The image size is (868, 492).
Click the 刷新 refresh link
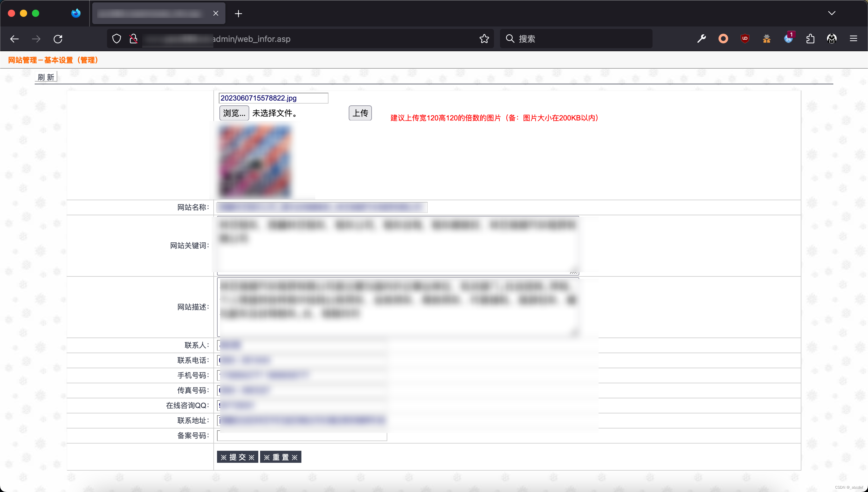click(46, 77)
